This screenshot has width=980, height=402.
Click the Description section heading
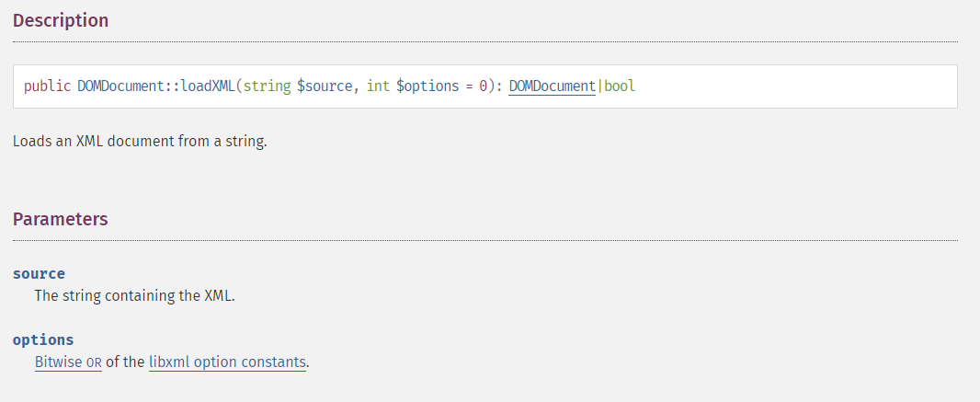point(61,20)
